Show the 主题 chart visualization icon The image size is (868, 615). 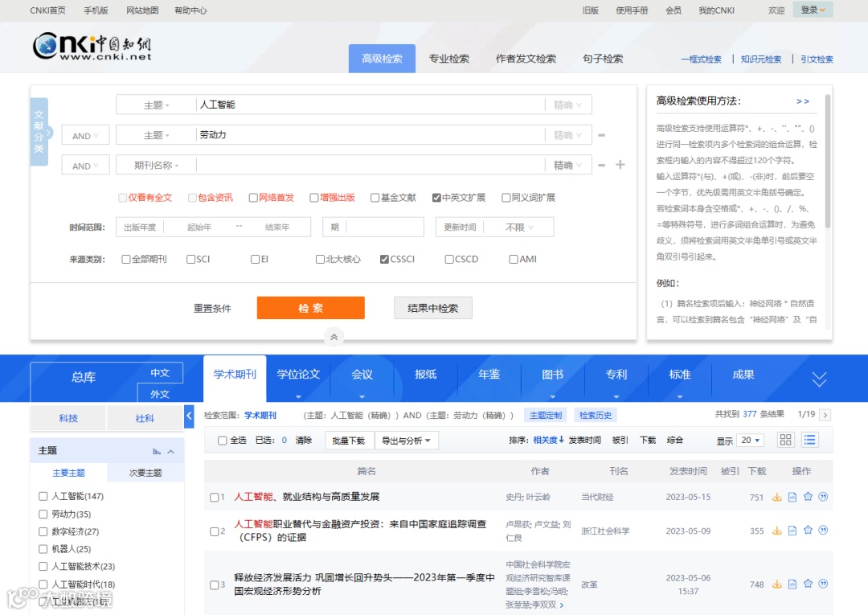tap(157, 451)
